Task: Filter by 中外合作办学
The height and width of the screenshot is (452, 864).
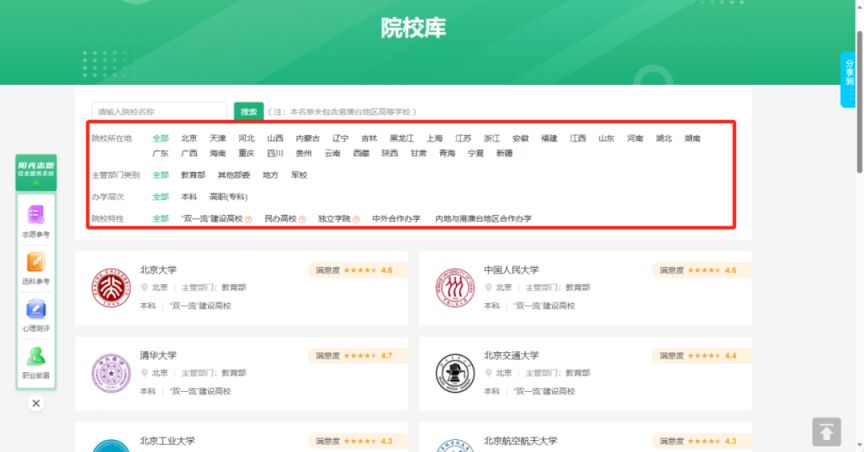Action: (x=396, y=219)
